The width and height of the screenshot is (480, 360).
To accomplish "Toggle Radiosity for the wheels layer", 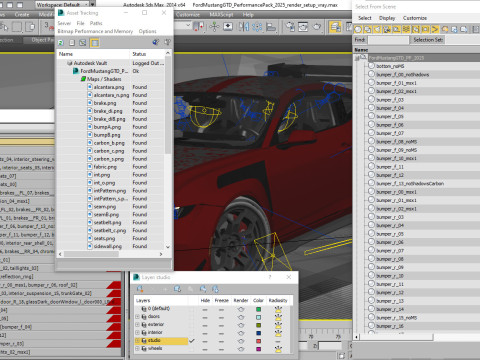I will tap(278, 349).
